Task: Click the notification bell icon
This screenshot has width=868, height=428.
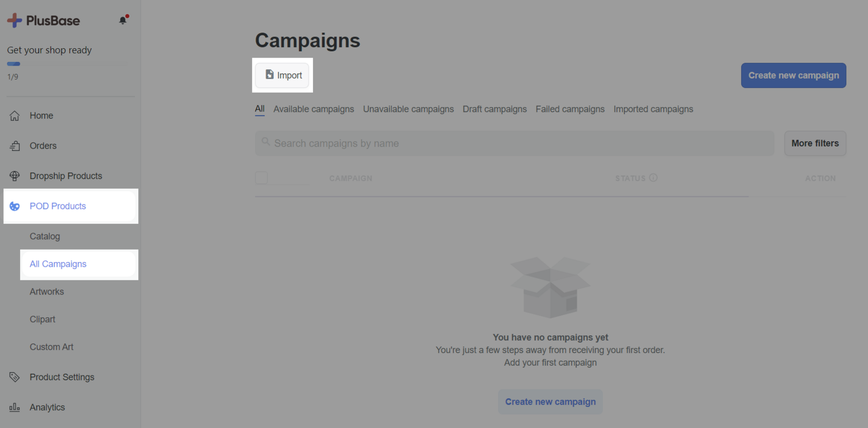Action: click(123, 20)
